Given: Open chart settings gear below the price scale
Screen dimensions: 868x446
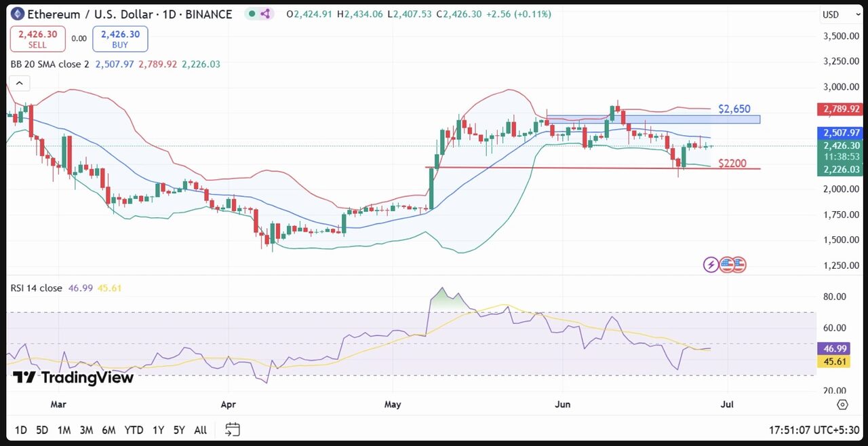Looking at the screenshot, I should coord(842,405).
